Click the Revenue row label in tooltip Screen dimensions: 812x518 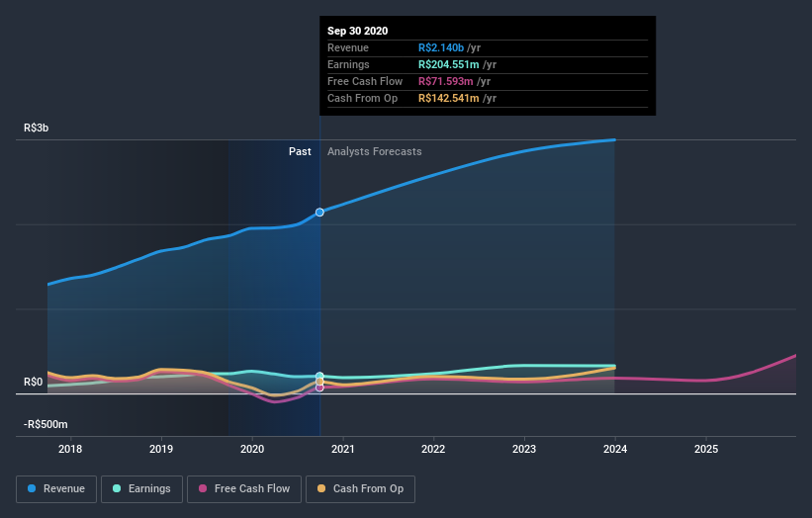[x=348, y=47]
